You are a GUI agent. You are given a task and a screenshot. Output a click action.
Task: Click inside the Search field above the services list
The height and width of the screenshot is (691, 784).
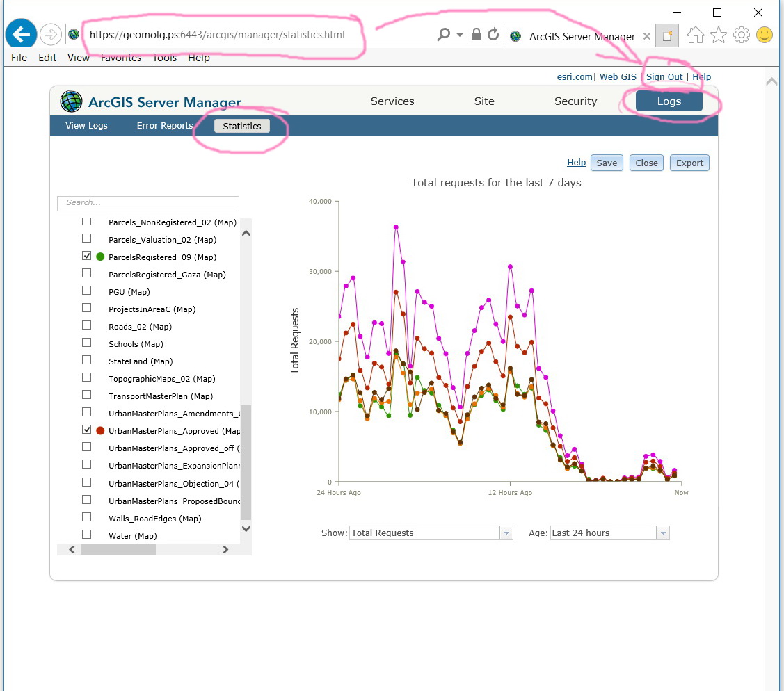point(147,203)
